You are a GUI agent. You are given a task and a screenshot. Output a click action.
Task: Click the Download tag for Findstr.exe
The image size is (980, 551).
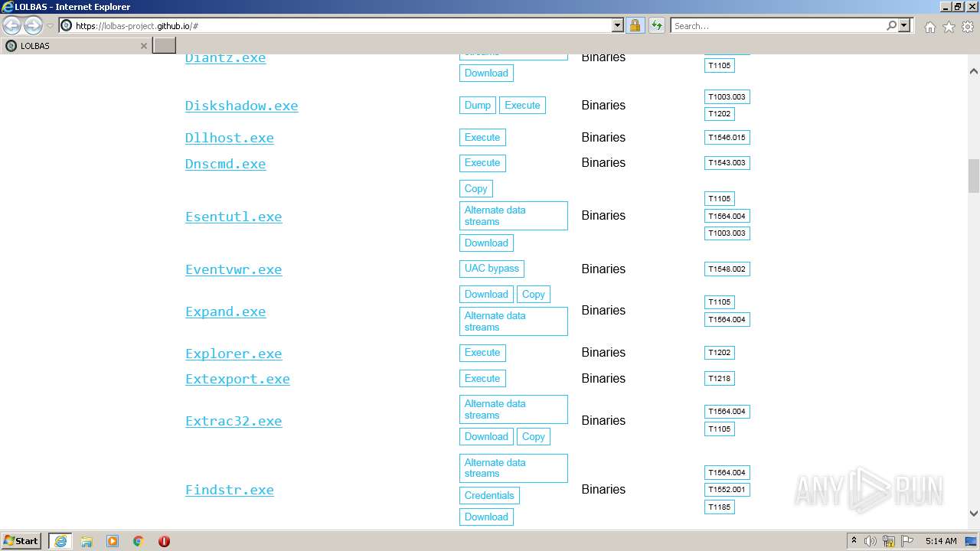pyautogui.click(x=486, y=517)
